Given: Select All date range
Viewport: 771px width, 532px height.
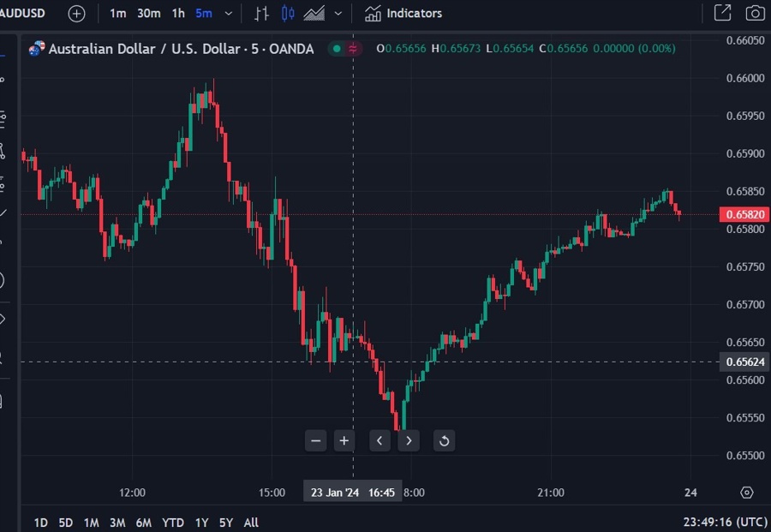Looking at the screenshot, I should click(x=251, y=523).
